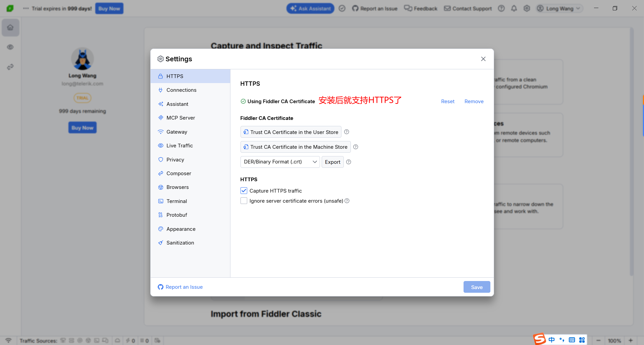Screen dimensions: 644x345
Task: Click the Remove certificate link
Action: (x=474, y=101)
